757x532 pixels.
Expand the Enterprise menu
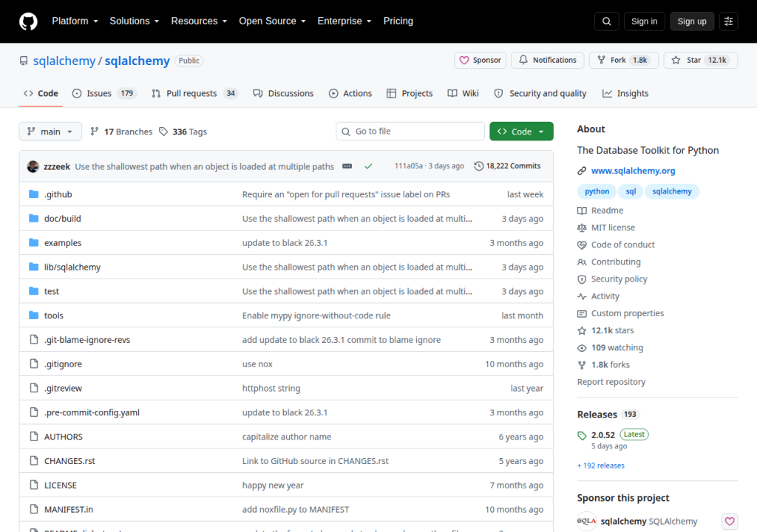point(344,21)
